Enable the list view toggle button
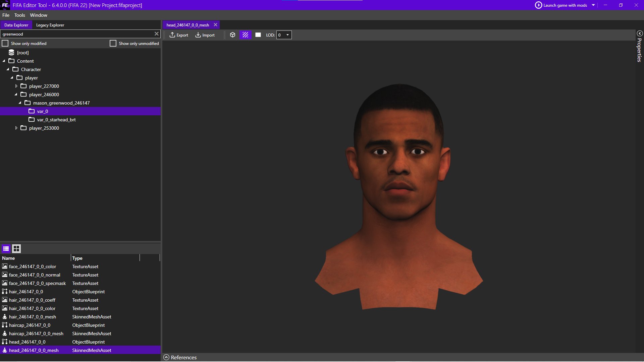644x362 pixels. (6, 248)
